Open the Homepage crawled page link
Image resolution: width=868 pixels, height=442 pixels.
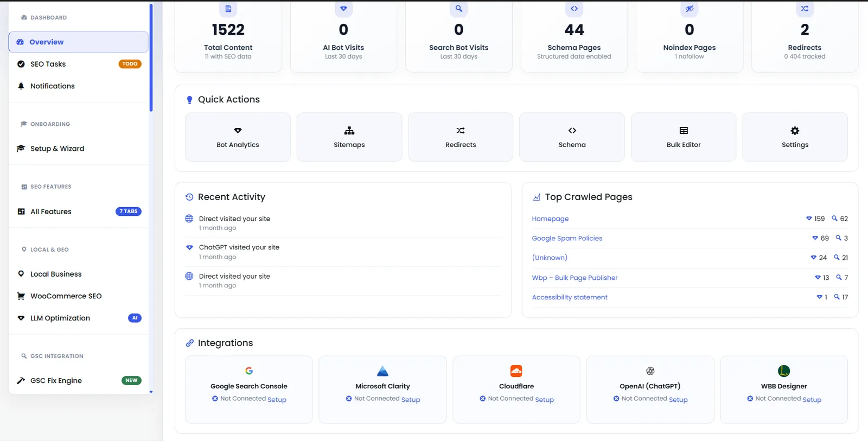550,219
